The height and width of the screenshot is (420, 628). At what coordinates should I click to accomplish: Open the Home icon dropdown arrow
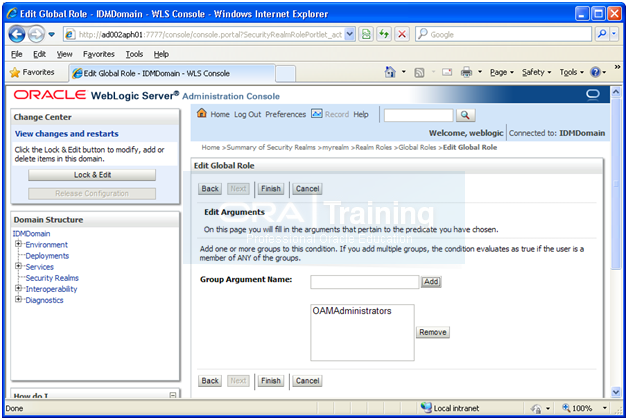point(404,72)
